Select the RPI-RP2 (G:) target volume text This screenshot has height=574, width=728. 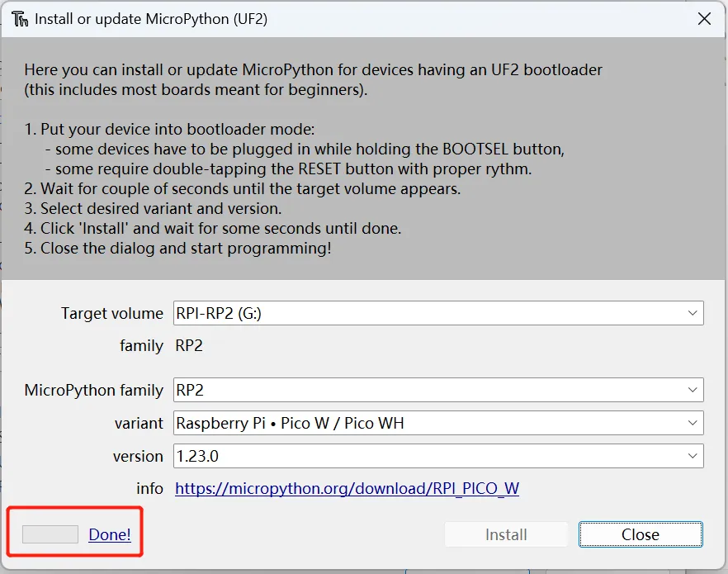tap(219, 313)
